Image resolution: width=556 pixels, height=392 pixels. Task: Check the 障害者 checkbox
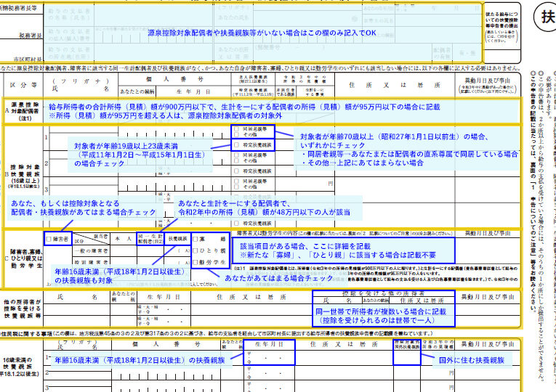[x=49, y=238]
